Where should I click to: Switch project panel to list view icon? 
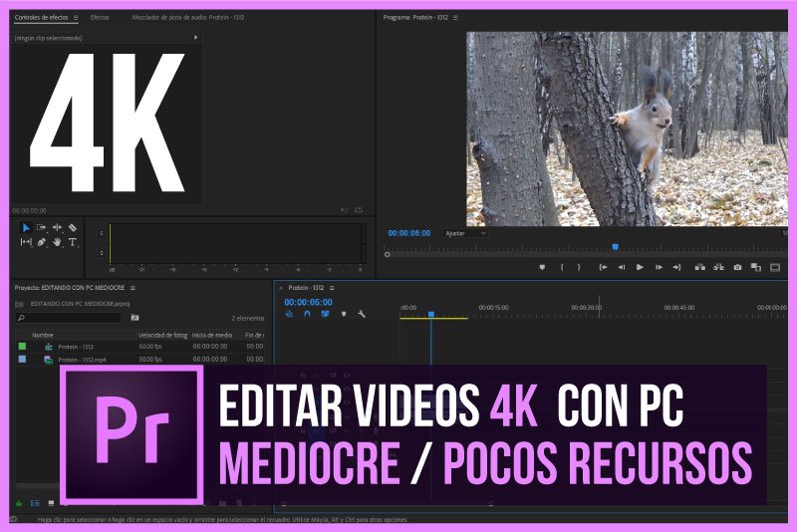tap(35, 503)
